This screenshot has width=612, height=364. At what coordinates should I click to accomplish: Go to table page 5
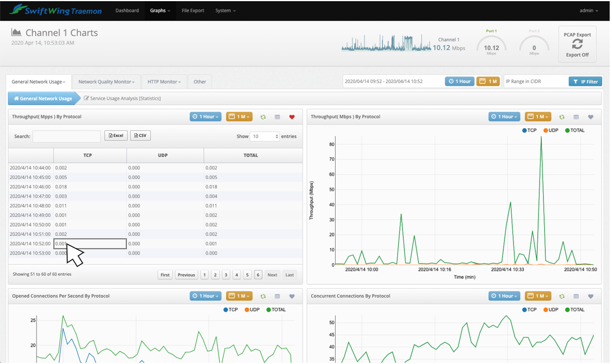[247, 275]
